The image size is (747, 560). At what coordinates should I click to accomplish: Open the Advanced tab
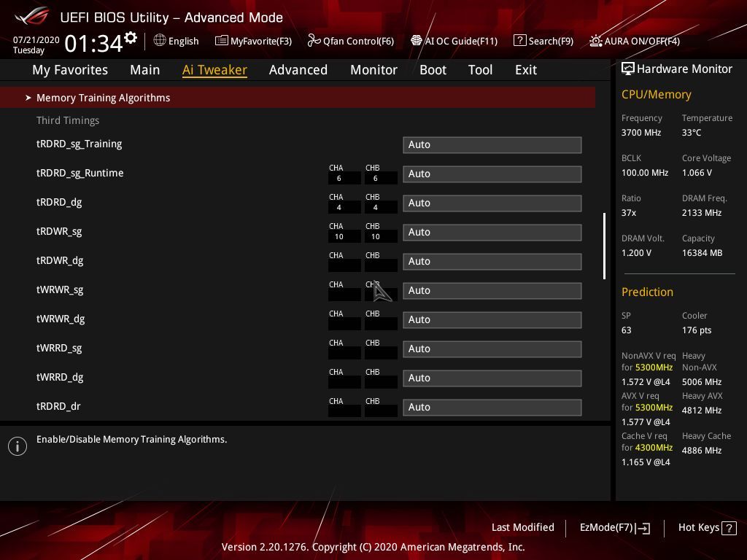click(298, 70)
